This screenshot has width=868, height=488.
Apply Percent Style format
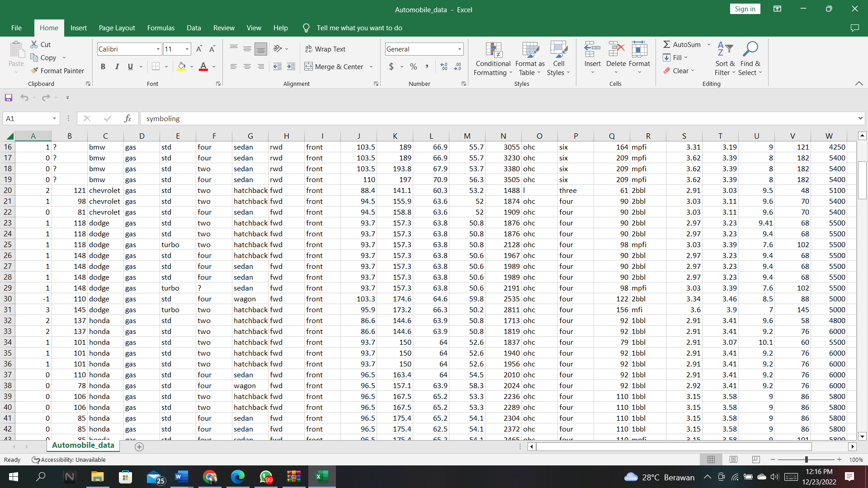tap(413, 66)
